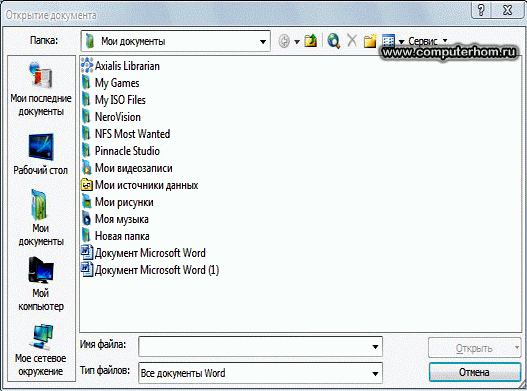Click the Back navigation arrow icon
527x391 pixels.
pos(284,41)
